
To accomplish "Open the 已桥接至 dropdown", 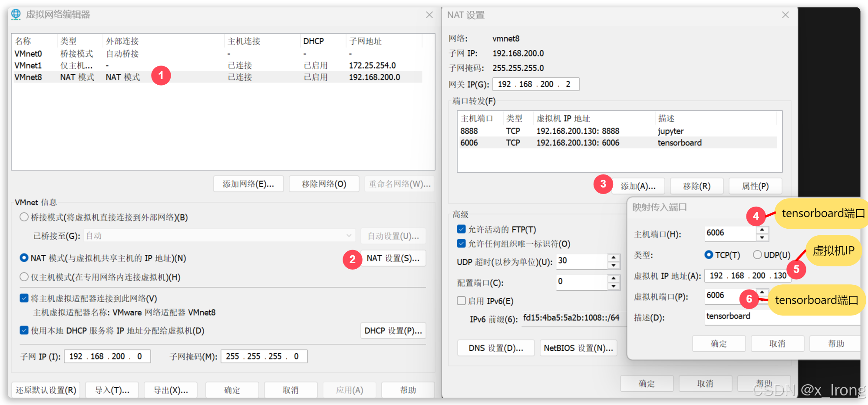I will pos(219,236).
